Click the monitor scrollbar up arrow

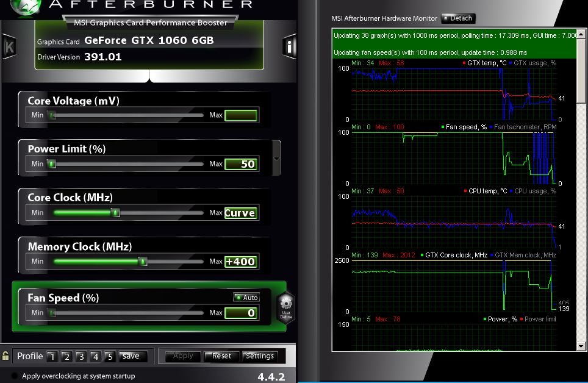[581, 34]
